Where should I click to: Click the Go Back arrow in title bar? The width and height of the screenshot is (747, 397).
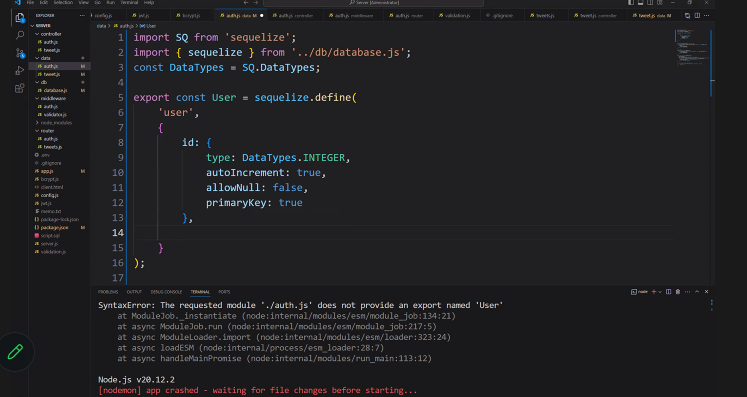[246, 2]
